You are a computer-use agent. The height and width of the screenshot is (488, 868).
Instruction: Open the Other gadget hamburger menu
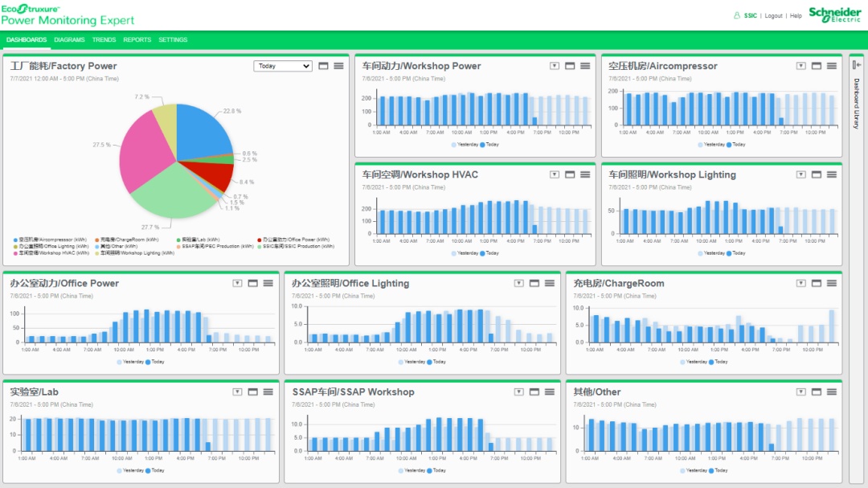[832, 392]
